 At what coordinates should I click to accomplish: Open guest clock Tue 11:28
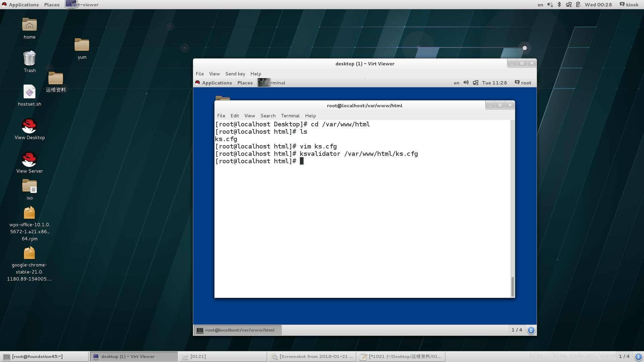click(494, 83)
